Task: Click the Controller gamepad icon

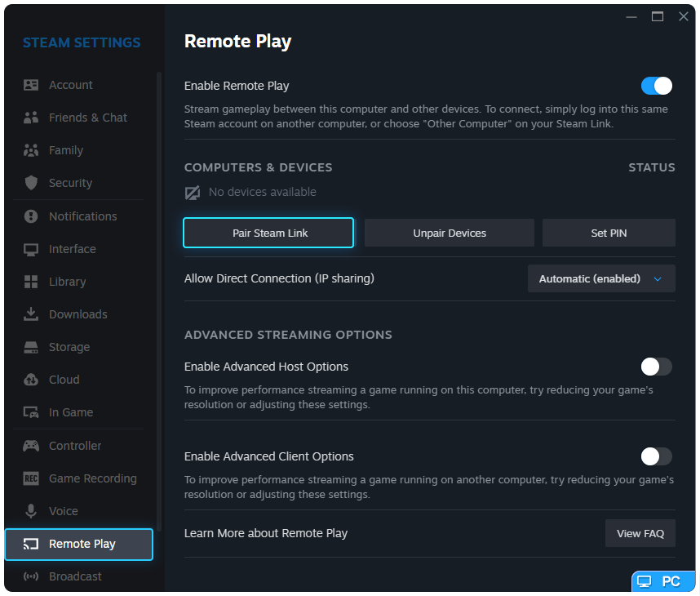Action: [31, 446]
